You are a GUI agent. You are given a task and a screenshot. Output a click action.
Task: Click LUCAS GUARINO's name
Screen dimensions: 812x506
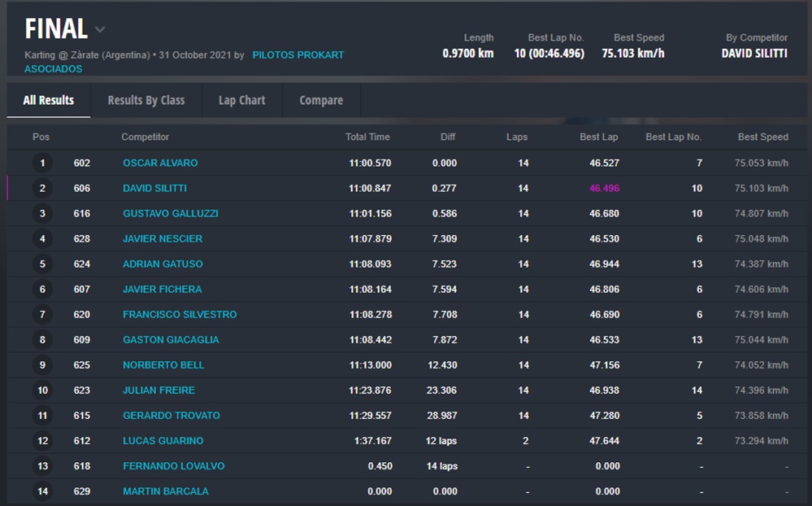[x=163, y=441]
